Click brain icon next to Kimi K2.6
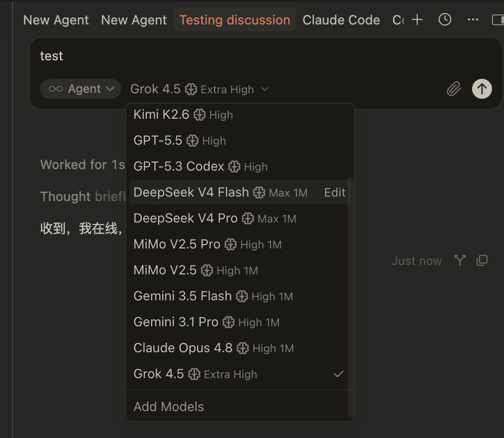 199,115
